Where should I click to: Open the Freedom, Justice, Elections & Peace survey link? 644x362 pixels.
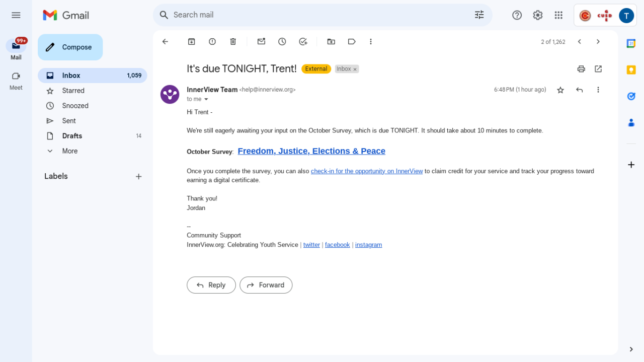coord(311,151)
